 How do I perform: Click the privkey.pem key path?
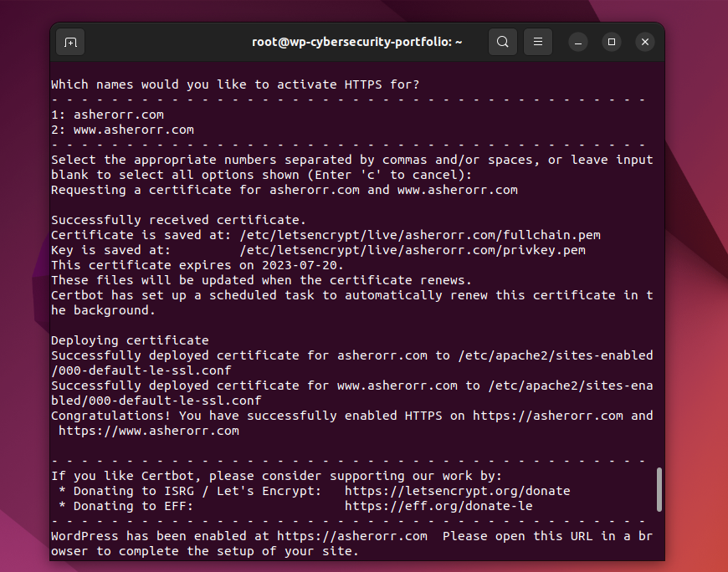(413, 251)
